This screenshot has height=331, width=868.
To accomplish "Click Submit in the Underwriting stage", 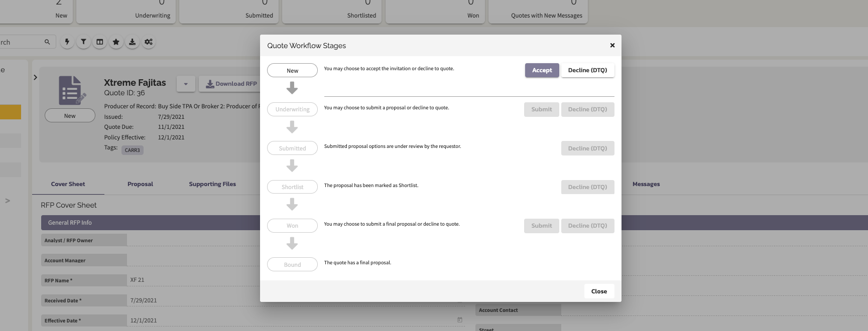I will [x=541, y=109].
